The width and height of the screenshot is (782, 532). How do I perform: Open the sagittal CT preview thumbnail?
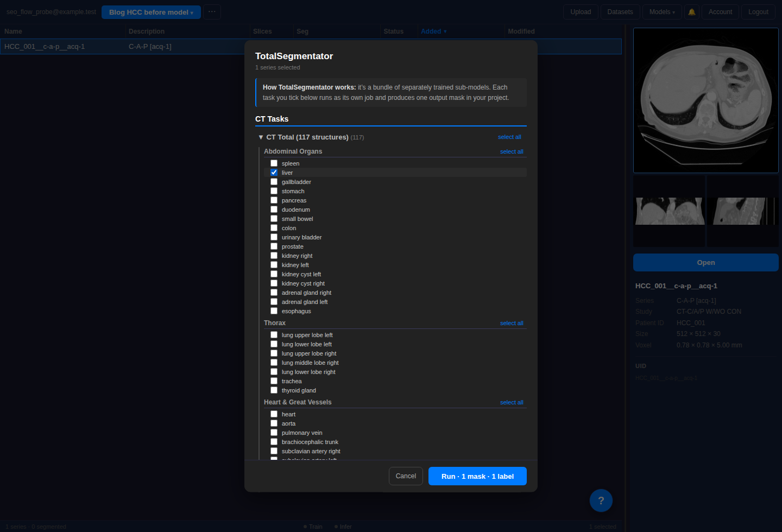click(742, 211)
